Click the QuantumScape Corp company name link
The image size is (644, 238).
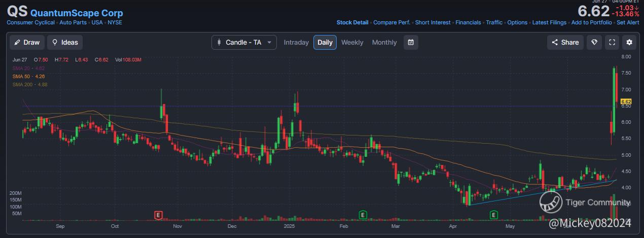coord(77,13)
